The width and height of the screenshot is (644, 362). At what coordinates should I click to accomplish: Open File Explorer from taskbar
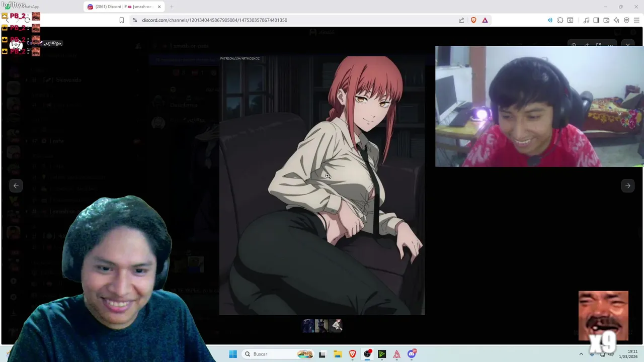337,354
